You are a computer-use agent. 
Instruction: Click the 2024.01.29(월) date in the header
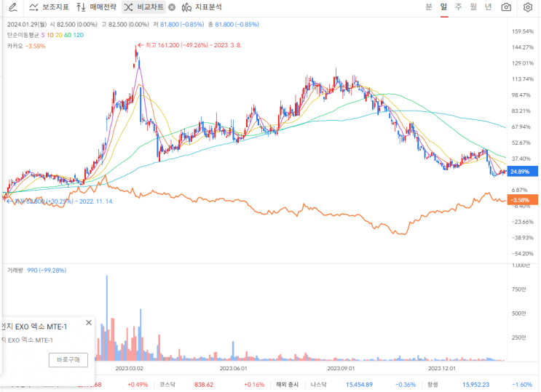[x=27, y=25]
